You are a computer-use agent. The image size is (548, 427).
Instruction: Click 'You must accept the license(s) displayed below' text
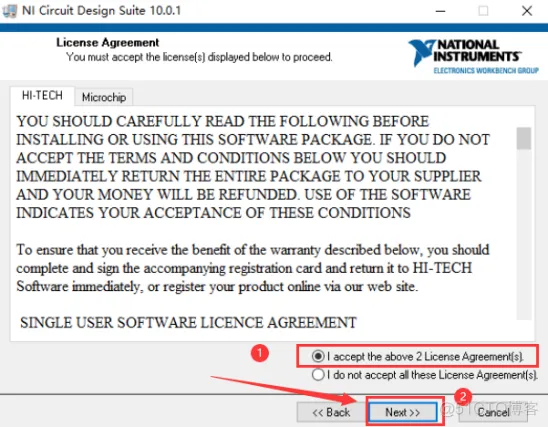199,57
